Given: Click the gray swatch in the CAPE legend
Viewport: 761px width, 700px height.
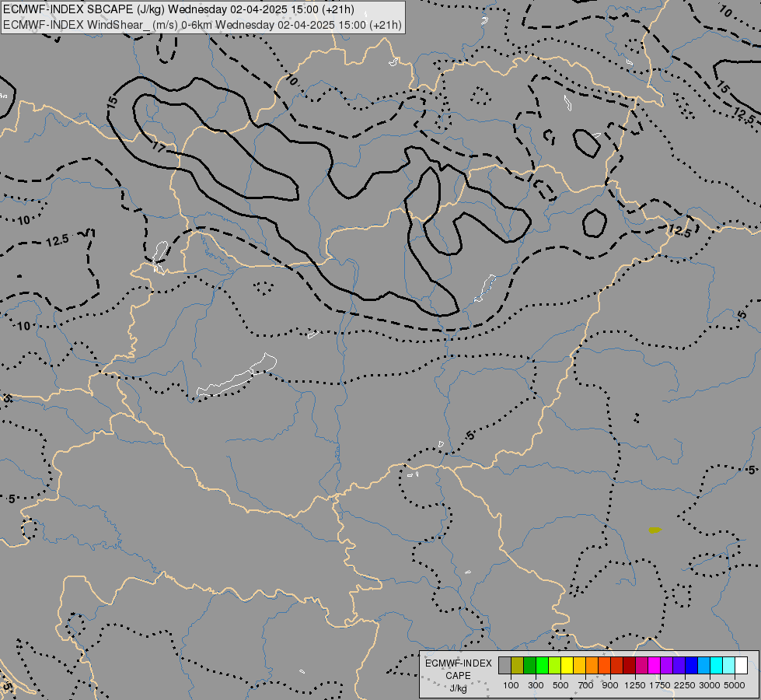Looking at the screenshot, I should point(504,665).
